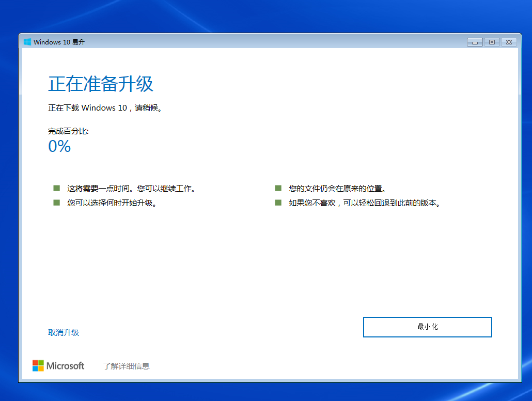
Task: Click green bullet beside 如果您不喜欢
Action: tap(278, 203)
